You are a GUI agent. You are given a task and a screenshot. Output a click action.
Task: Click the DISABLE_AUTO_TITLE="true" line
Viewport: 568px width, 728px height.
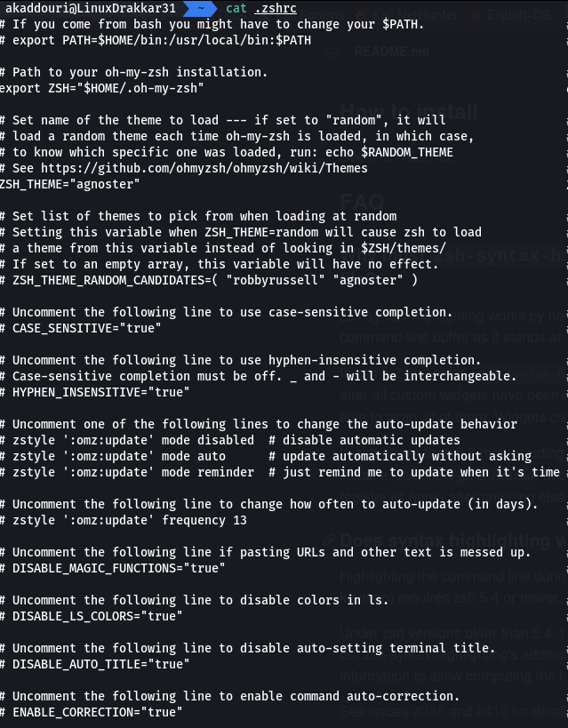pyautogui.click(x=100, y=664)
